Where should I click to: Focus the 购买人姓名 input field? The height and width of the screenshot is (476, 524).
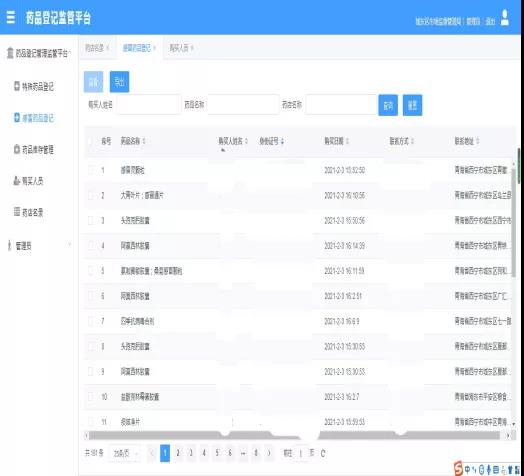point(149,105)
